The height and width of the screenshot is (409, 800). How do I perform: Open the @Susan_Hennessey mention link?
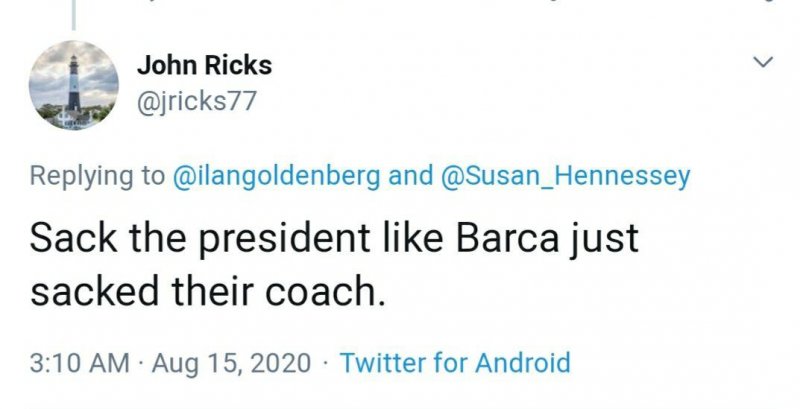[565, 177]
